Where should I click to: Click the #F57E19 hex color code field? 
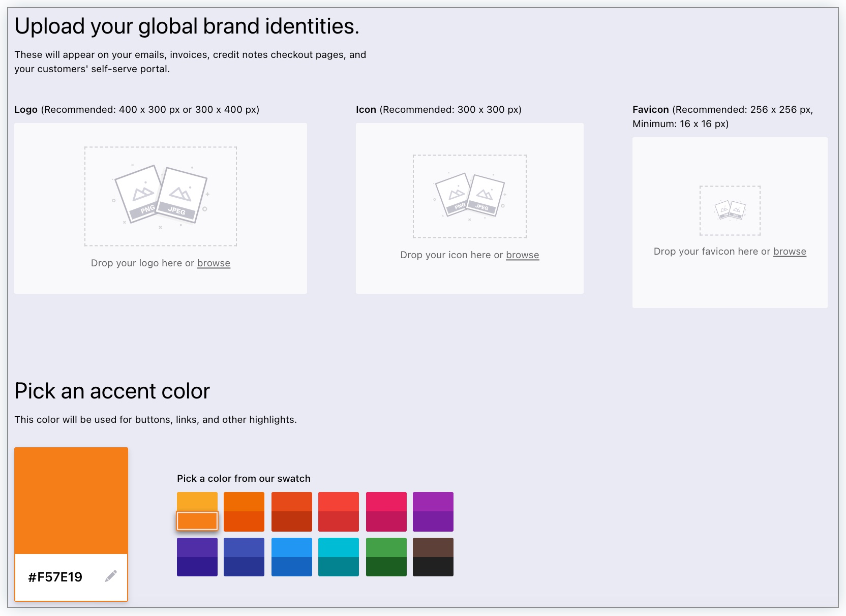pos(55,577)
